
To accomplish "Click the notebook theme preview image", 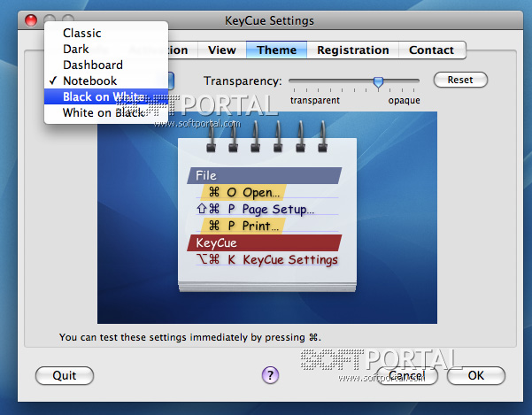I will click(x=267, y=218).
